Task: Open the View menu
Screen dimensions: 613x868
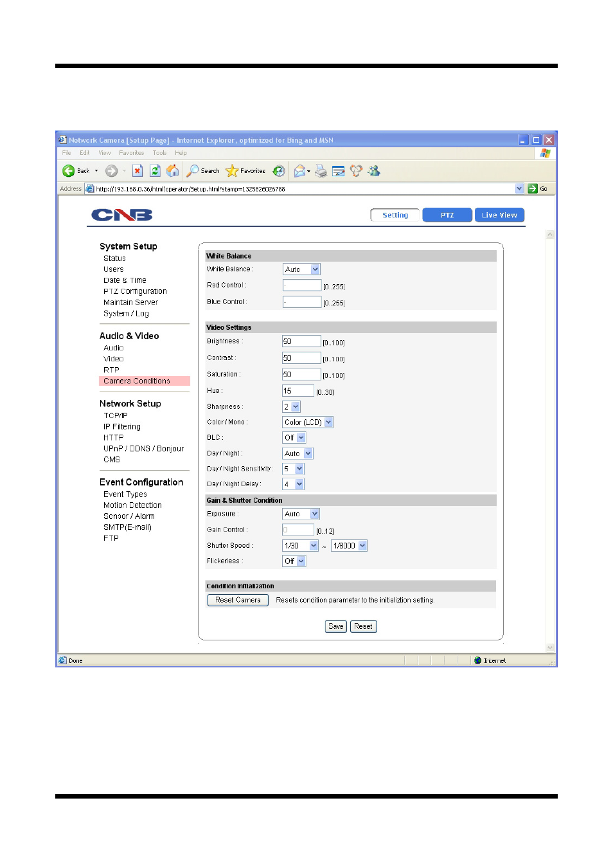Action: (105, 153)
